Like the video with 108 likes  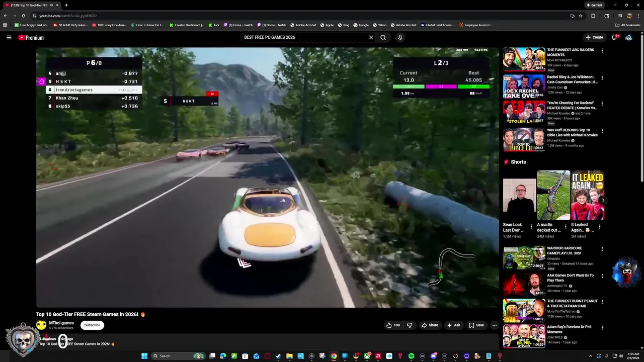[393, 325]
